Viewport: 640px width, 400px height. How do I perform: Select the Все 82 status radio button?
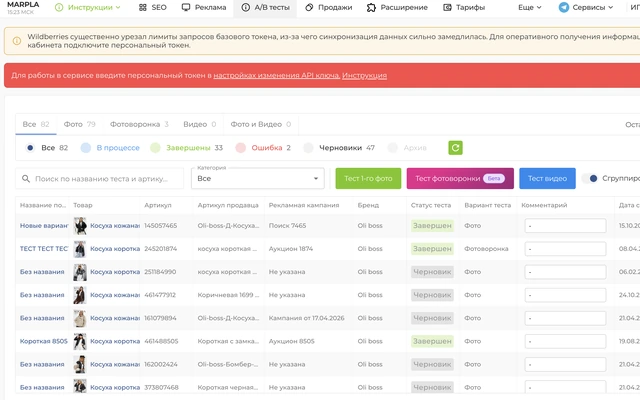click(30, 148)
